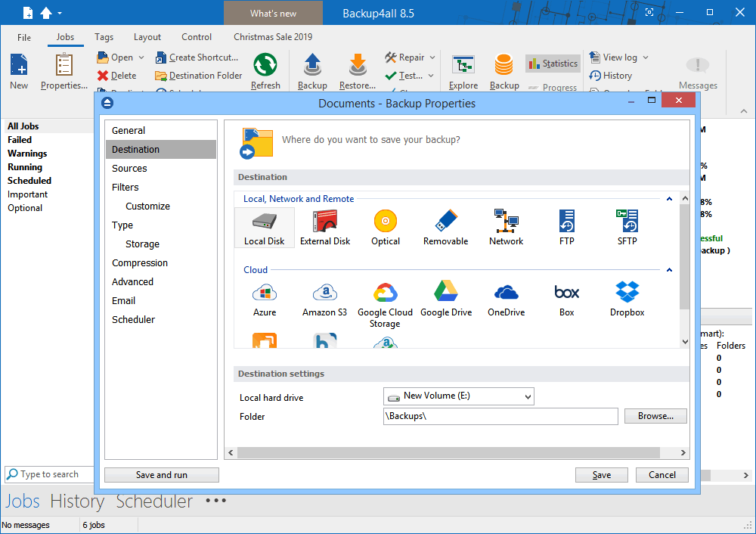This screenshot has height=534, width=756.
Task: Toggle Statistics view in ribbon
Action: (x=553, y=64)
